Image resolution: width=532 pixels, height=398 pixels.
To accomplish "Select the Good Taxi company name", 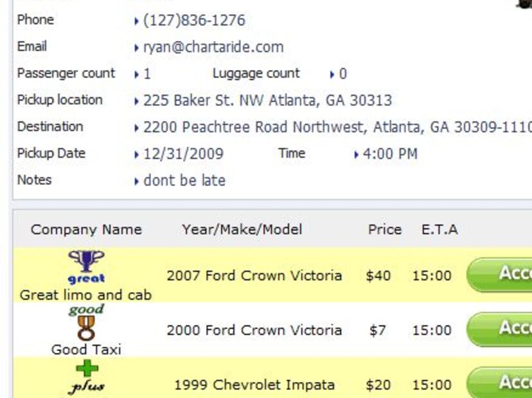I will click(x=86, y=350).
